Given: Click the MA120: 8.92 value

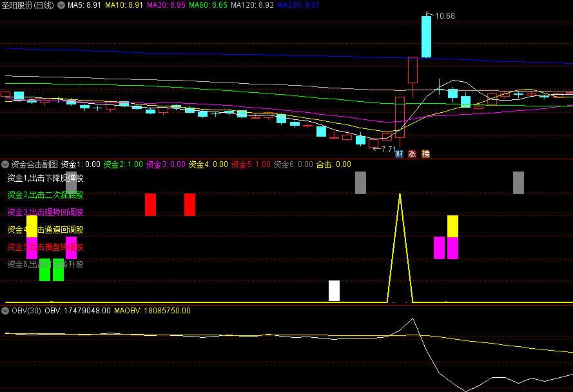Looking at the screenshot, I should tap(252, 5).
